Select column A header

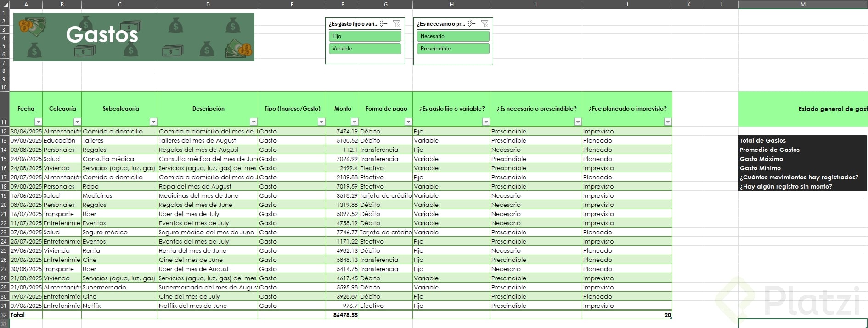tap(26, 4)
